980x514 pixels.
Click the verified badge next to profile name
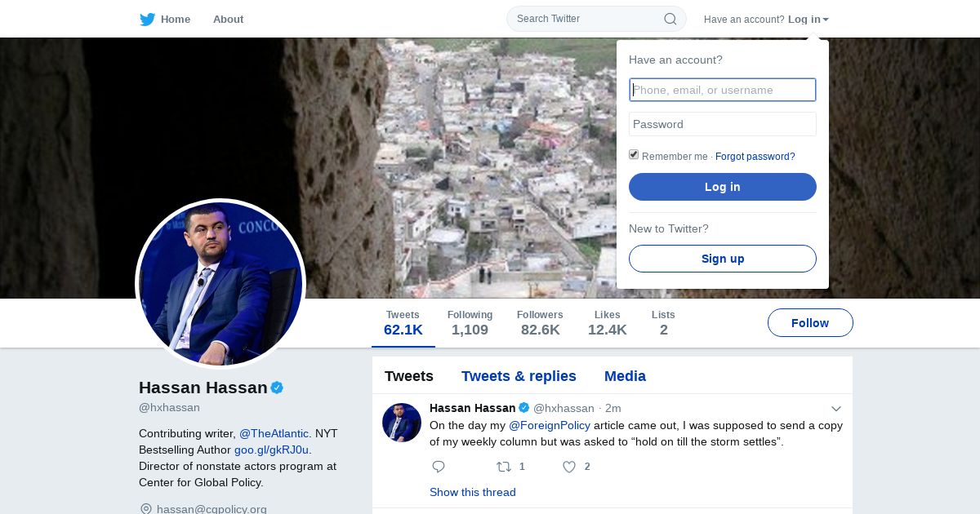277,388
